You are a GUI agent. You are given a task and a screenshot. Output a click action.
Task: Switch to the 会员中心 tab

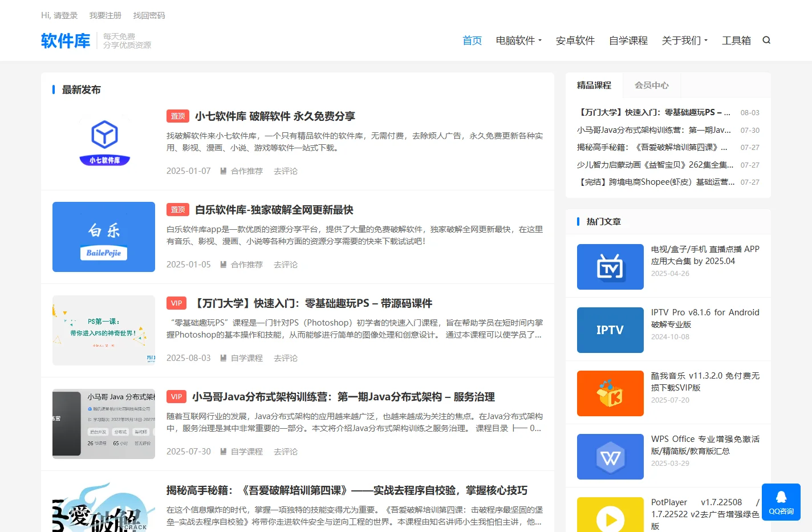click(x=652, y=85)
